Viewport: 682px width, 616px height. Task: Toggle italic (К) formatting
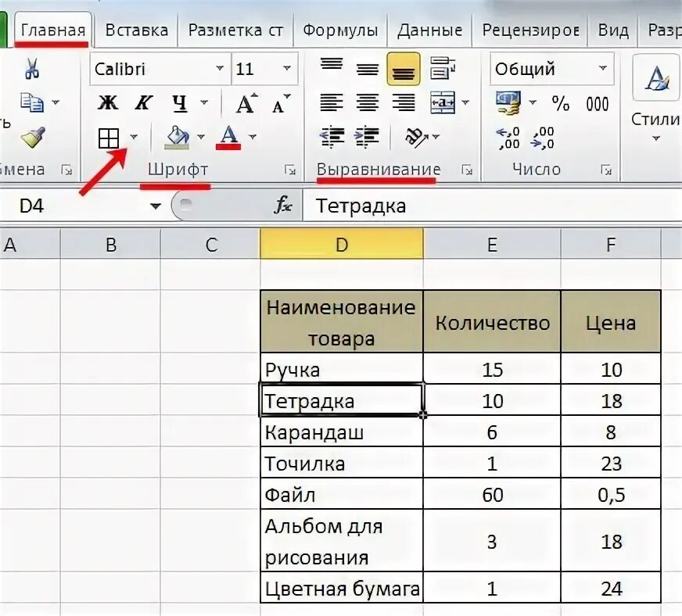click(143, 103)
